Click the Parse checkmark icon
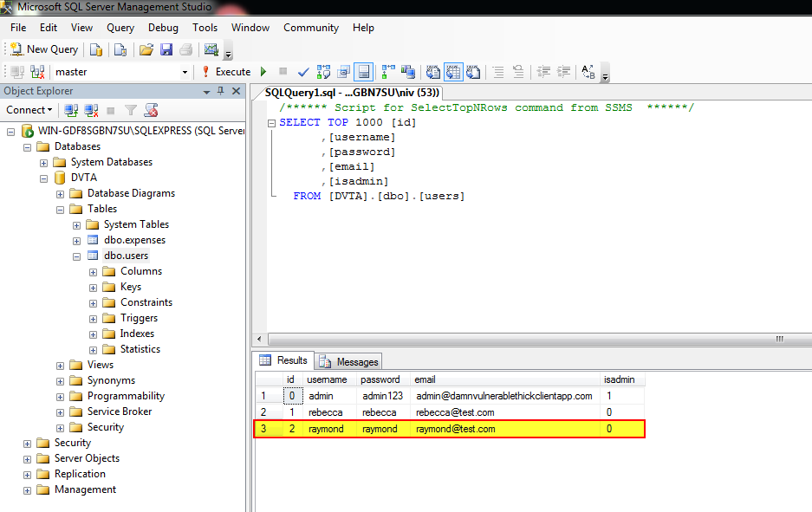Viewport: 812px width, 512px height. point(303,72)
